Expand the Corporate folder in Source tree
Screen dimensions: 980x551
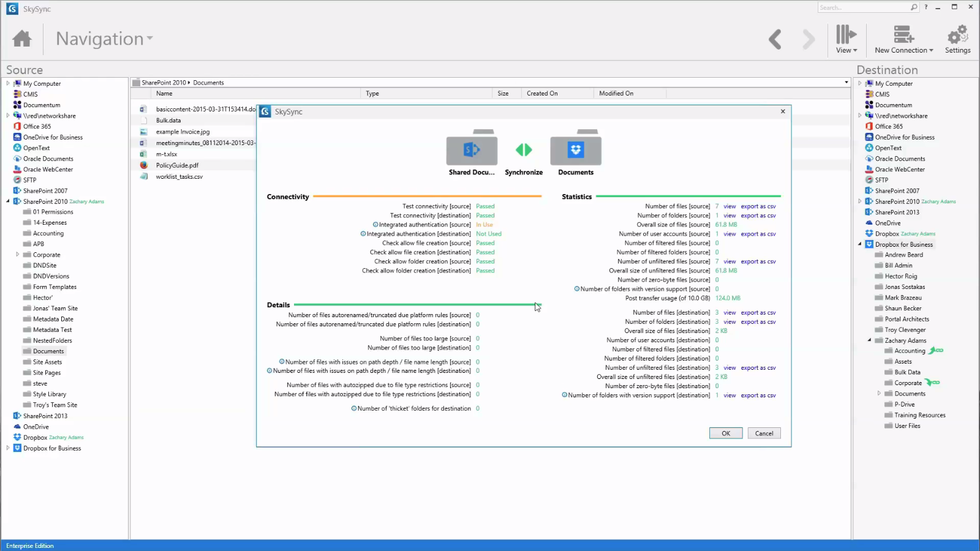(17, 255)
